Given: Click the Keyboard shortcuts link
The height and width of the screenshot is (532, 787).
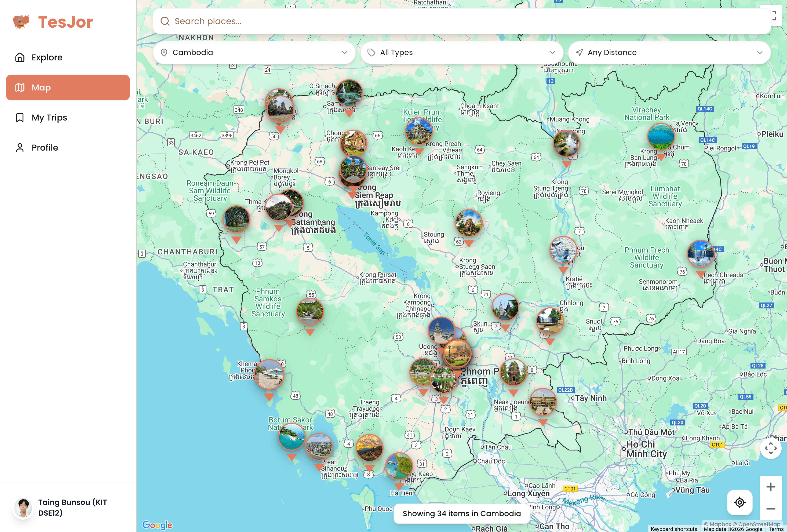Looking at the screenshot, I should pos(673,529).
